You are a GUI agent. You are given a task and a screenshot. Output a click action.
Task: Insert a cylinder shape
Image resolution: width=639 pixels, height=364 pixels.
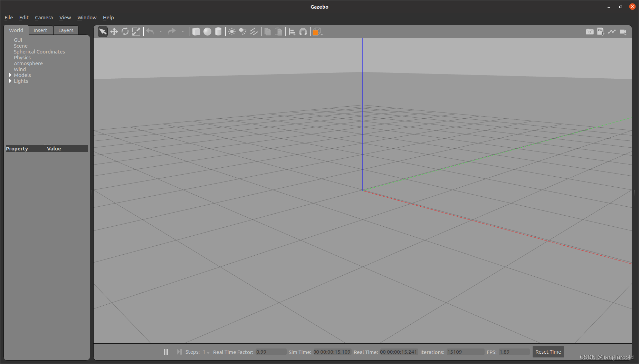218,32
